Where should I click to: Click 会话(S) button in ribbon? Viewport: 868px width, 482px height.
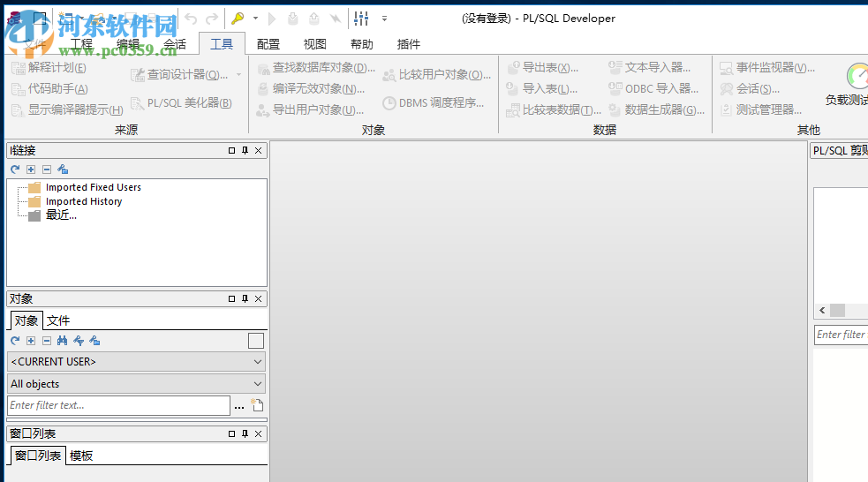pyautogui.click(x=750, y=88)
